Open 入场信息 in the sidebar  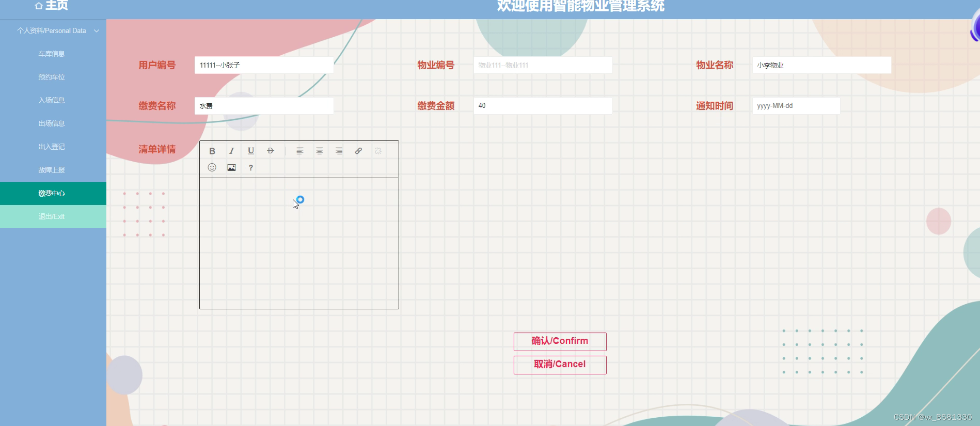[53, 100]
